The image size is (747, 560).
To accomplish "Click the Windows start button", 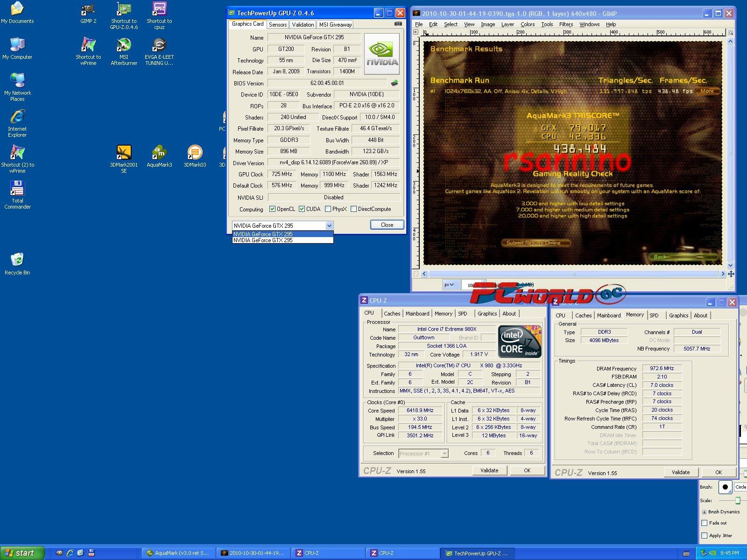I will [x=22, y=553].
